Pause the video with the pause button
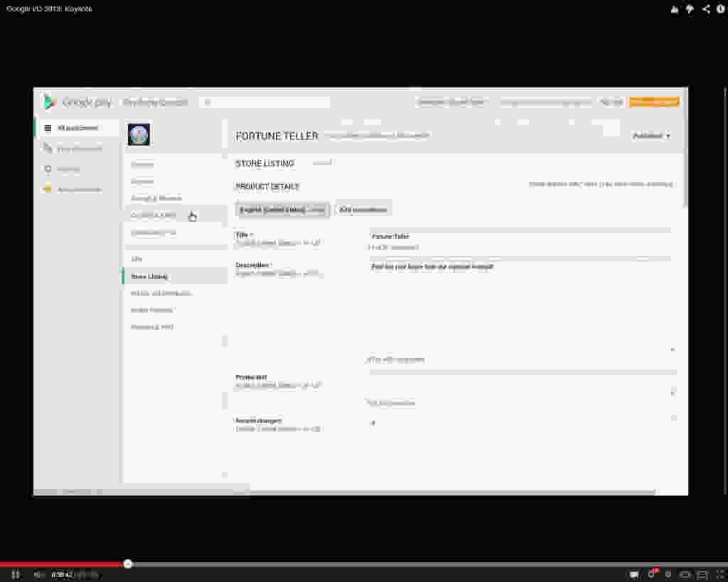The height and width of the screenshot is (582, 728). point(16,575)
